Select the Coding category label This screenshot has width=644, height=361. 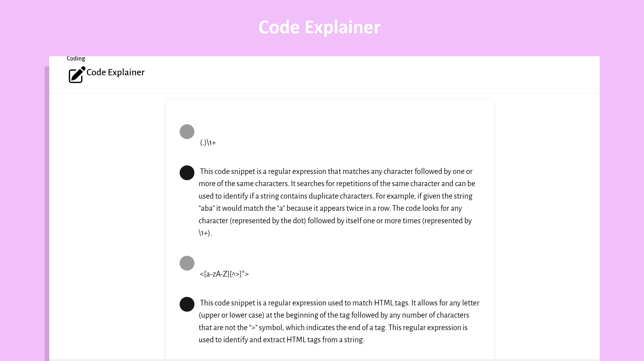click(76, 58)
